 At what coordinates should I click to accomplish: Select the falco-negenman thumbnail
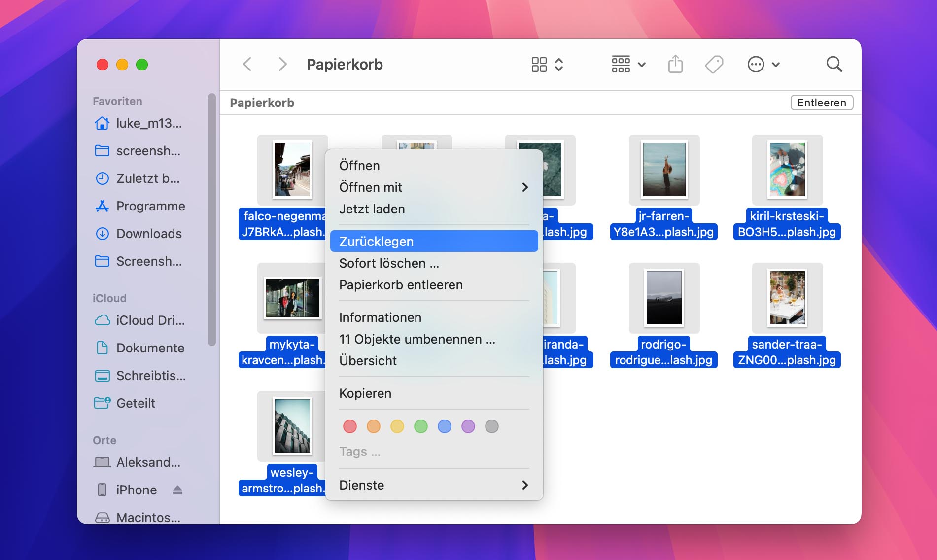click(x=292, y=170)
